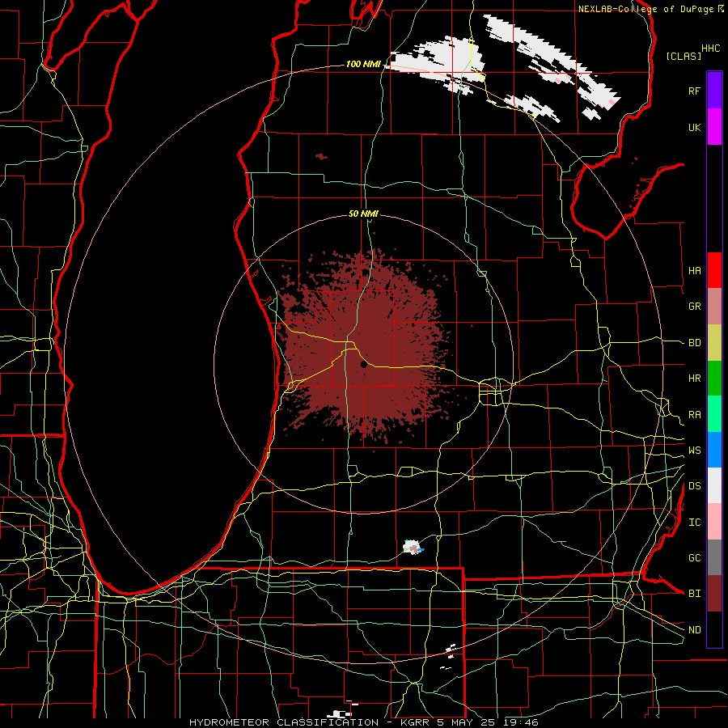Select the BD yellow legend block
728x728 pixels.
(714, 343)
